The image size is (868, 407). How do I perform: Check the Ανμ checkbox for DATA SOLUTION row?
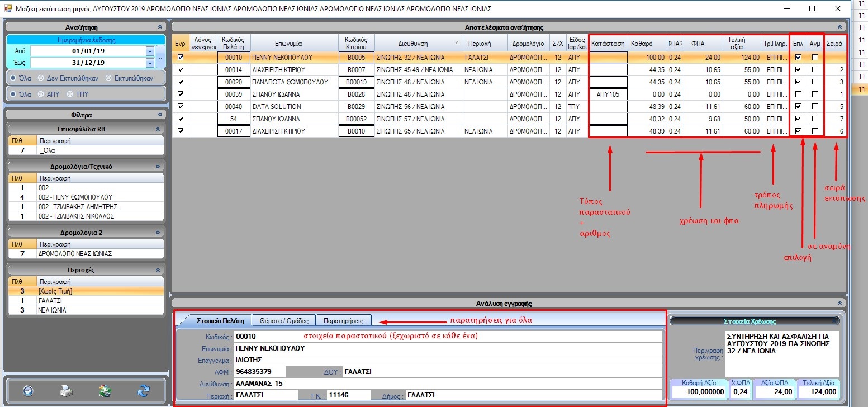(x=815, y=106)
